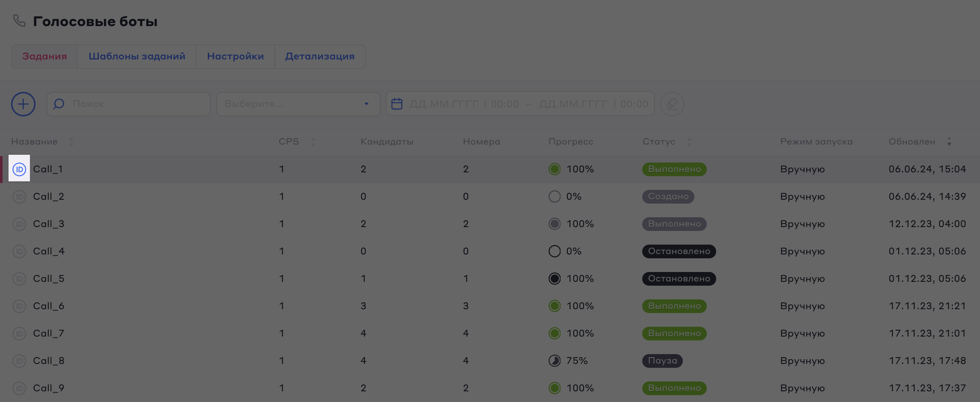Click the Остановлено badge of Call_5

click(x=679, y=278)
